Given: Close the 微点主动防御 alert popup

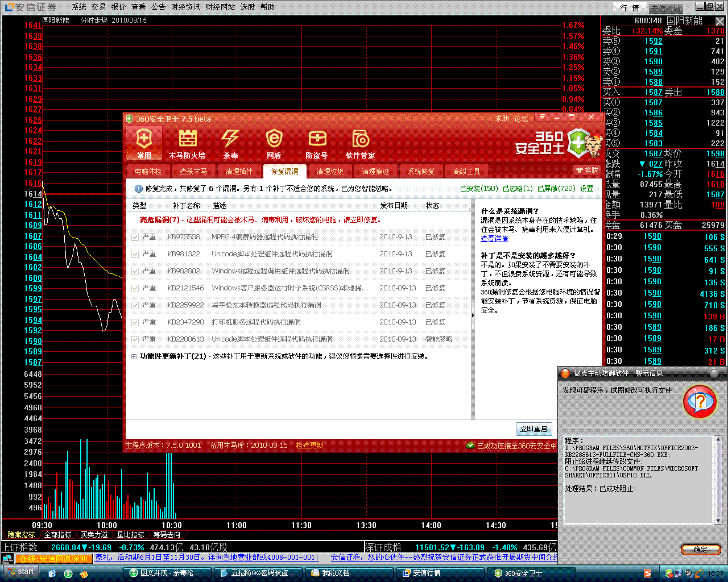Looking at the screenshot, I should click(714, 373).
